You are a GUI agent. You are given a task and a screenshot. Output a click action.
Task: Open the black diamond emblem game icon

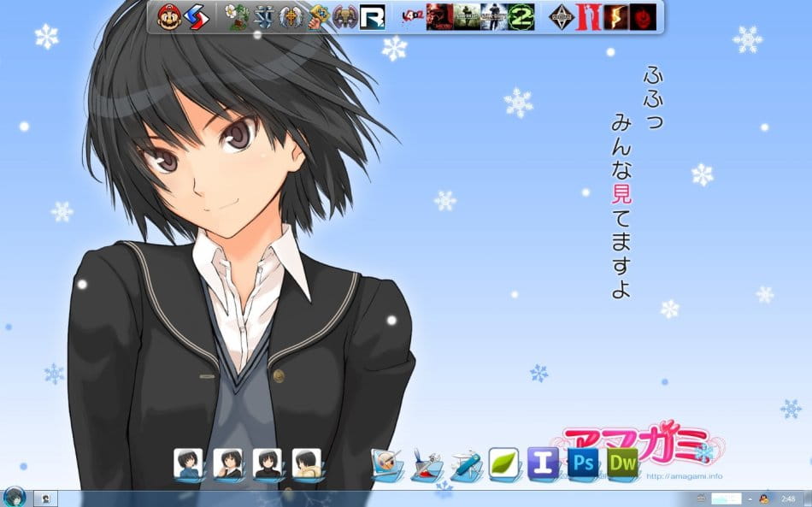[562, 17]
